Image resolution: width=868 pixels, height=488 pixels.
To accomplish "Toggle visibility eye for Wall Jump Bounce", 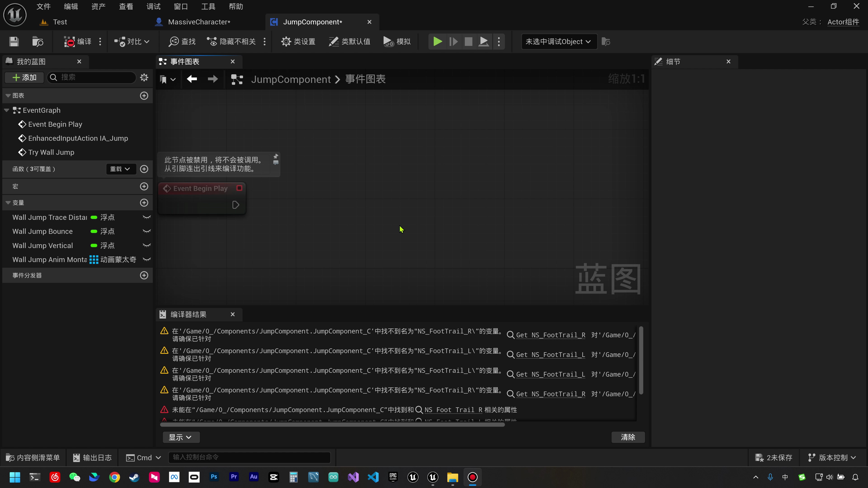I will pyautogui.click(x=146, y=231).
